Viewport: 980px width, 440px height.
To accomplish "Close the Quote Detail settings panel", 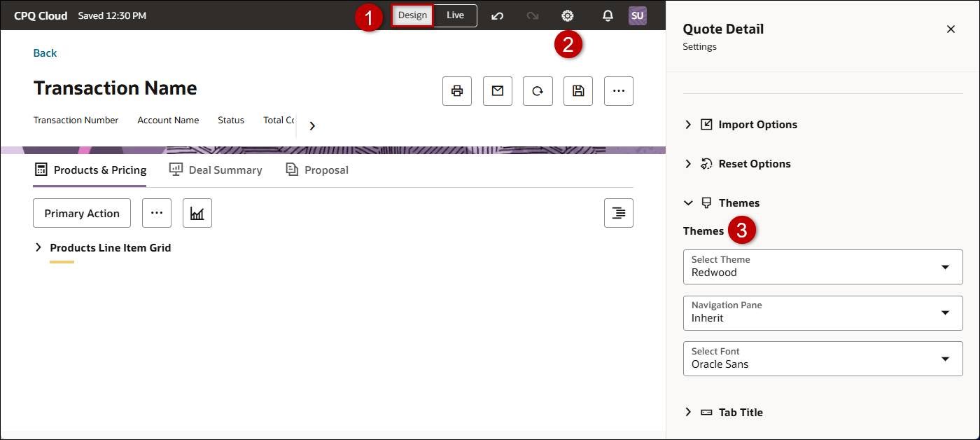I will click(951, 29).
